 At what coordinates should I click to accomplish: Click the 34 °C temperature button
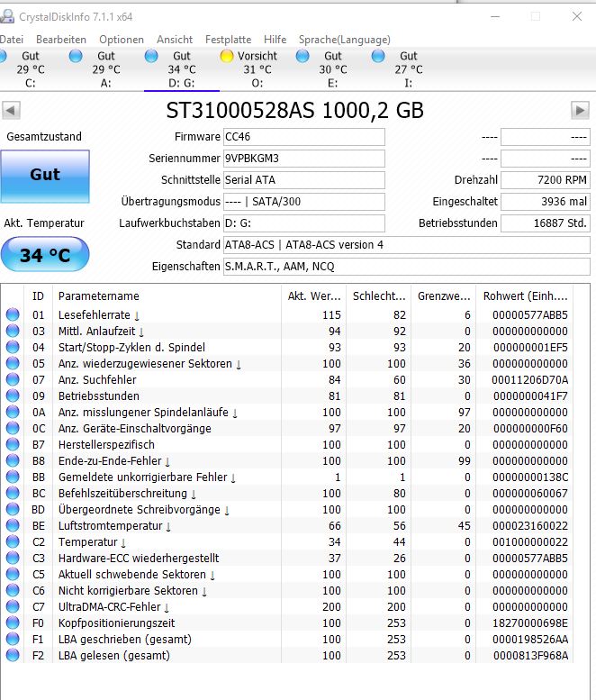tap(45, 254)
